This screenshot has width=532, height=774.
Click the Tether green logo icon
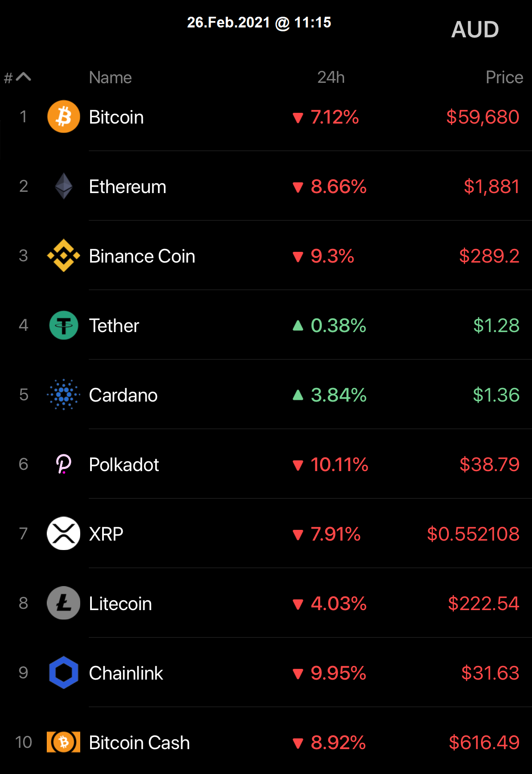(x=63, y=325)
